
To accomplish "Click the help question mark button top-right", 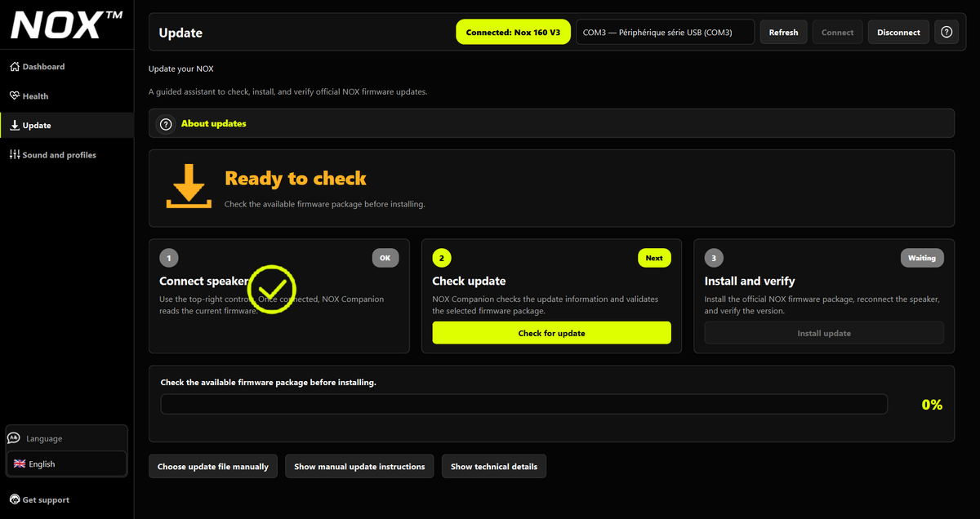I will pyautogui.click(x=947, y=33).
